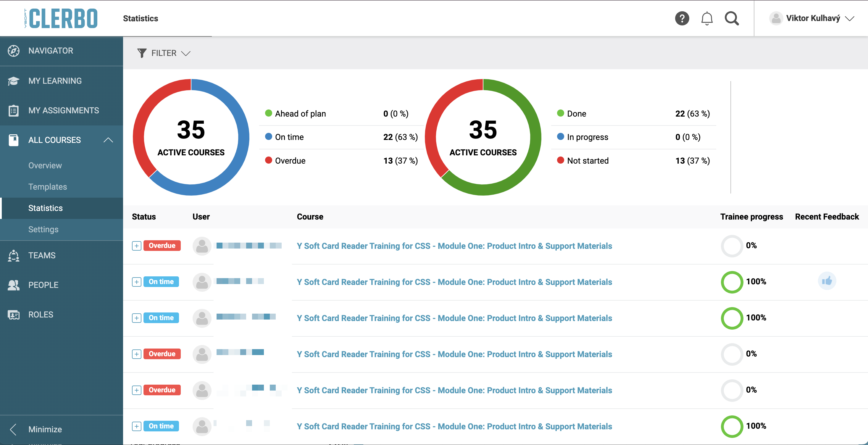Open course link in second On time row
Viewport: 868px width, 445px height.
pos(454,318)
